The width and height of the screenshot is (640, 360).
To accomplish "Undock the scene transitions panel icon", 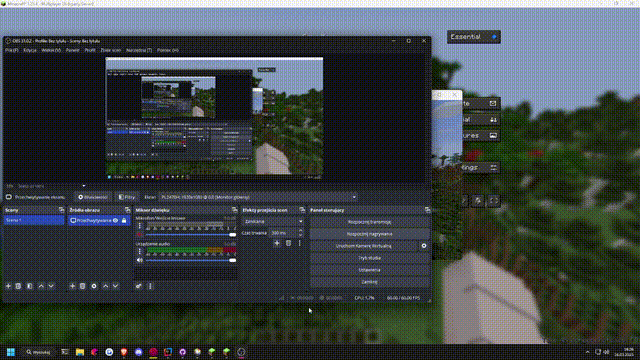I will pyautogui.click(x=302, y=210).
